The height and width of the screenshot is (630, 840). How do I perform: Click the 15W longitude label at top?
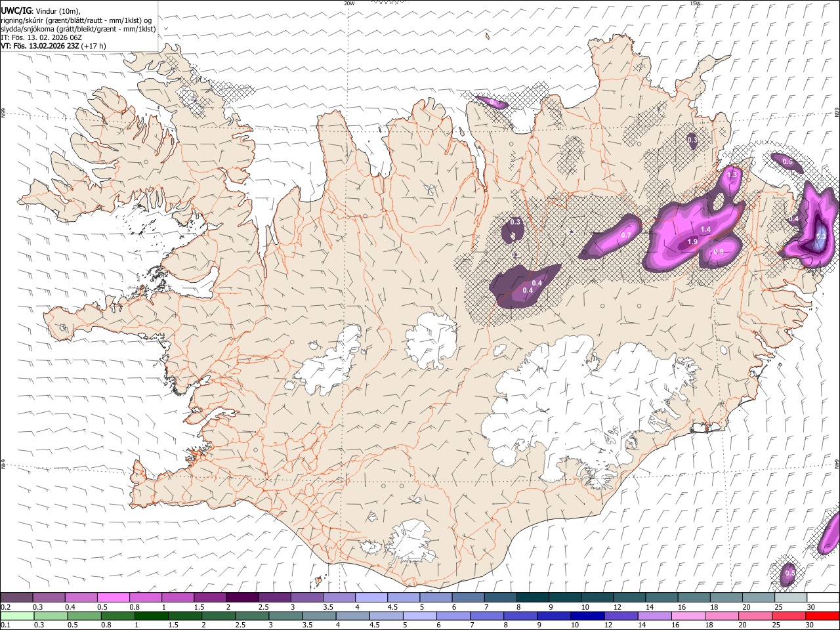[695, 3]
